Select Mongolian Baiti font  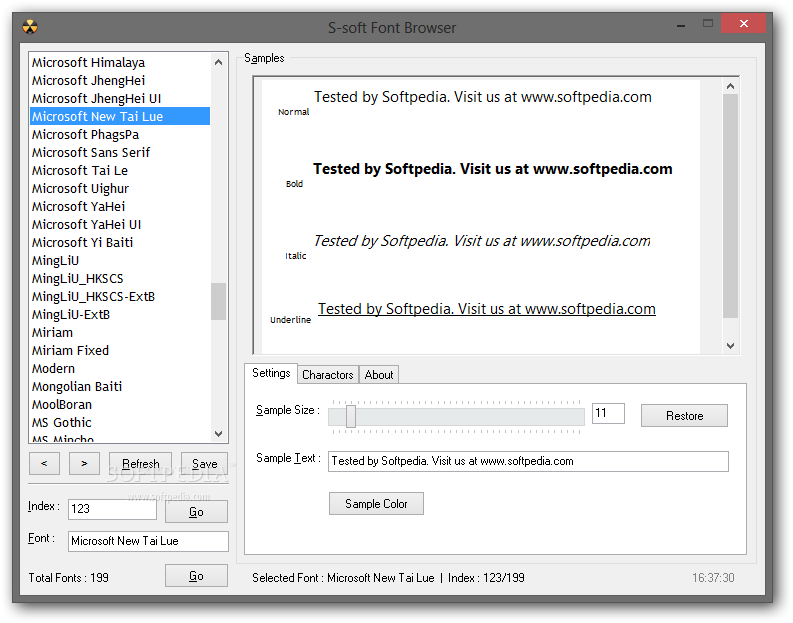120,386
